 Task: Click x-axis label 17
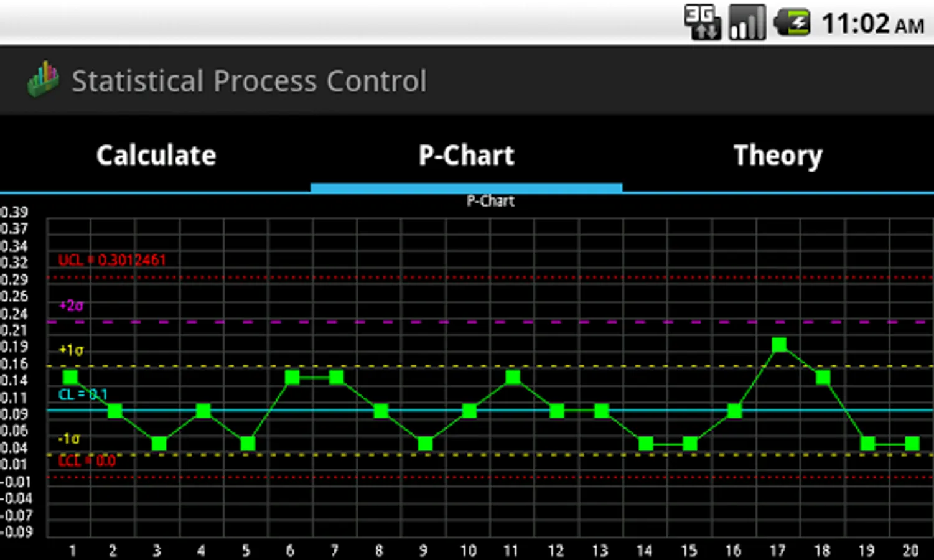pyautogui.click(x=778, y=551)
